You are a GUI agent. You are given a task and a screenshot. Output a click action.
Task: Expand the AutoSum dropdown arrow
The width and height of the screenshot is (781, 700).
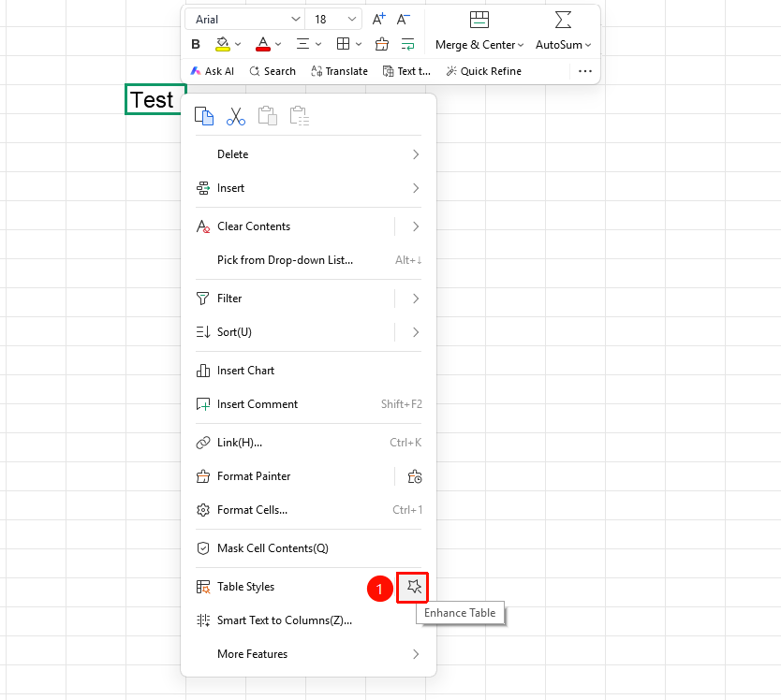(588, 45)
